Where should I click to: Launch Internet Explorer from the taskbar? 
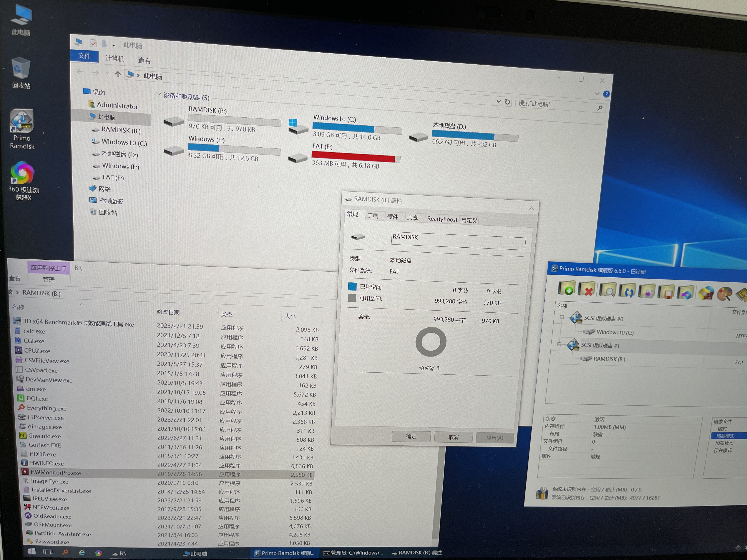coord(82,553)
